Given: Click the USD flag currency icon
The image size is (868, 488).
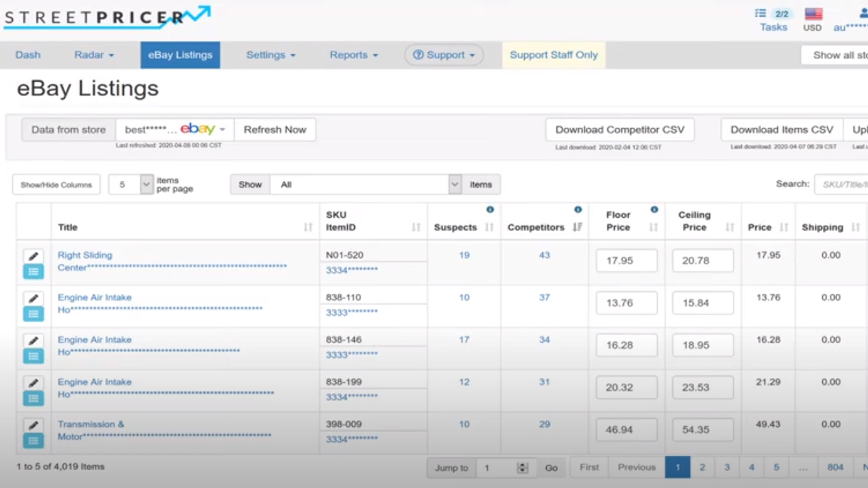Looking at the screenshot, I should coord(813,14).
